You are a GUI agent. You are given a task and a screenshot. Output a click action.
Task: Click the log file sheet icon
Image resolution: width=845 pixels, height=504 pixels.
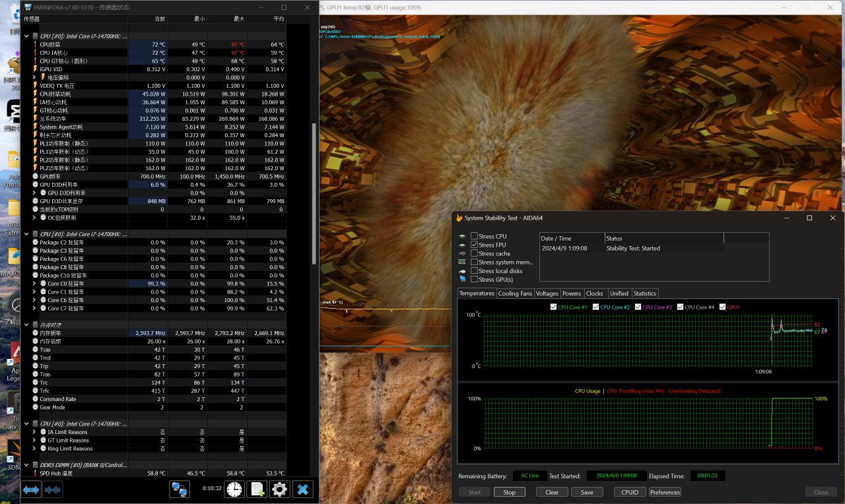point(257,489)
